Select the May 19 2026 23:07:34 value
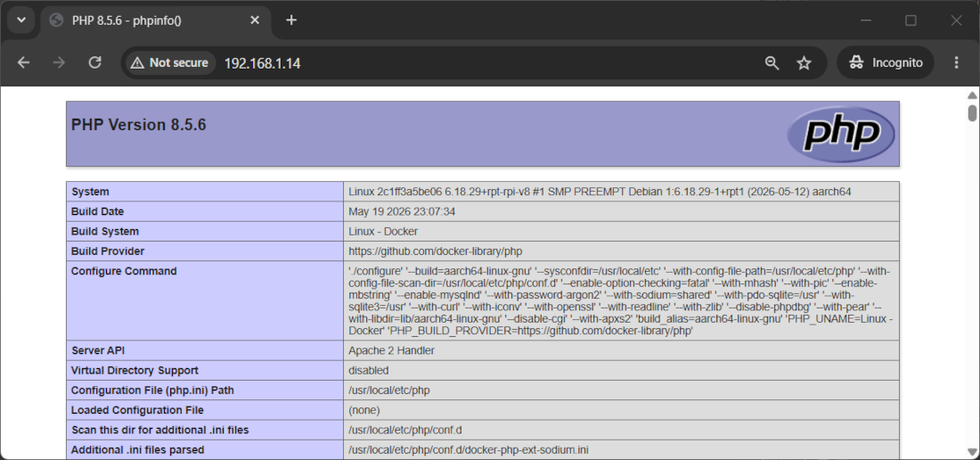This screenshot has width=980, height=460. (x=402, y=212)
